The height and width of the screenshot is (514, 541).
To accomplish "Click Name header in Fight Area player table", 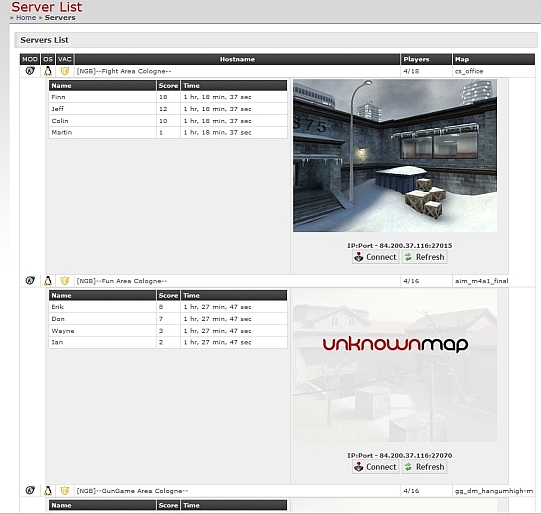I will pos(102,86).
